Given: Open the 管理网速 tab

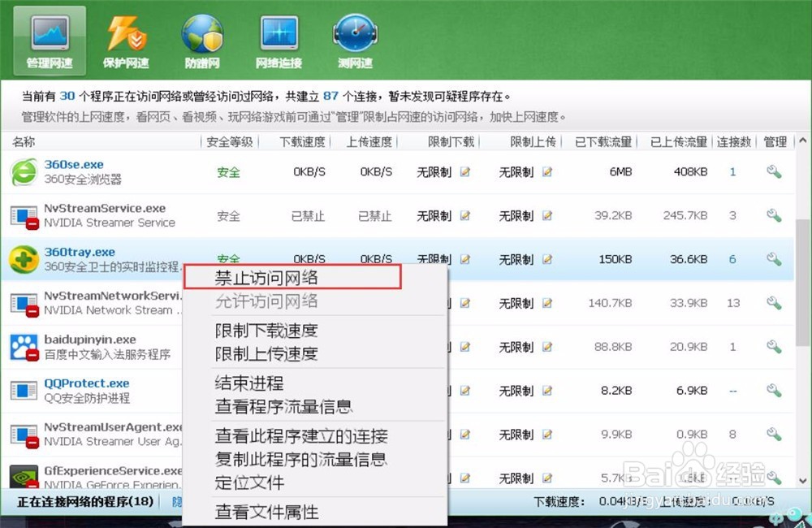Looking at the screenshot, I should (x=50, y=41).
